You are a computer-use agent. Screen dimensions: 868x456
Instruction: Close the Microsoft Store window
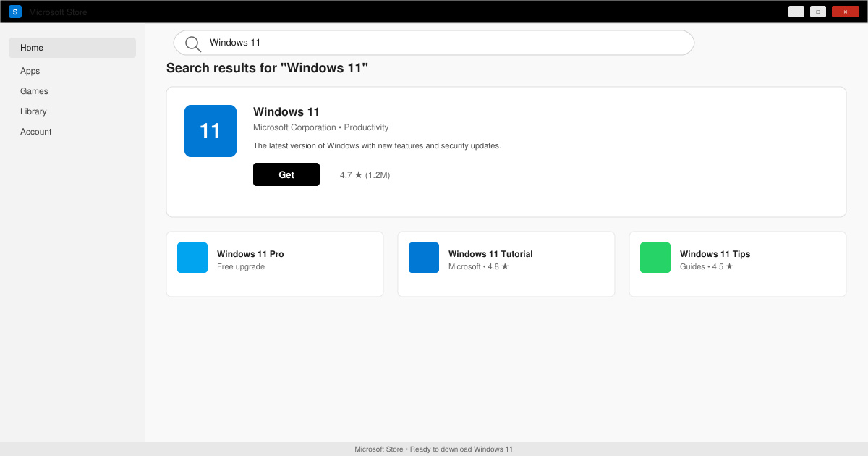point(846,12)
